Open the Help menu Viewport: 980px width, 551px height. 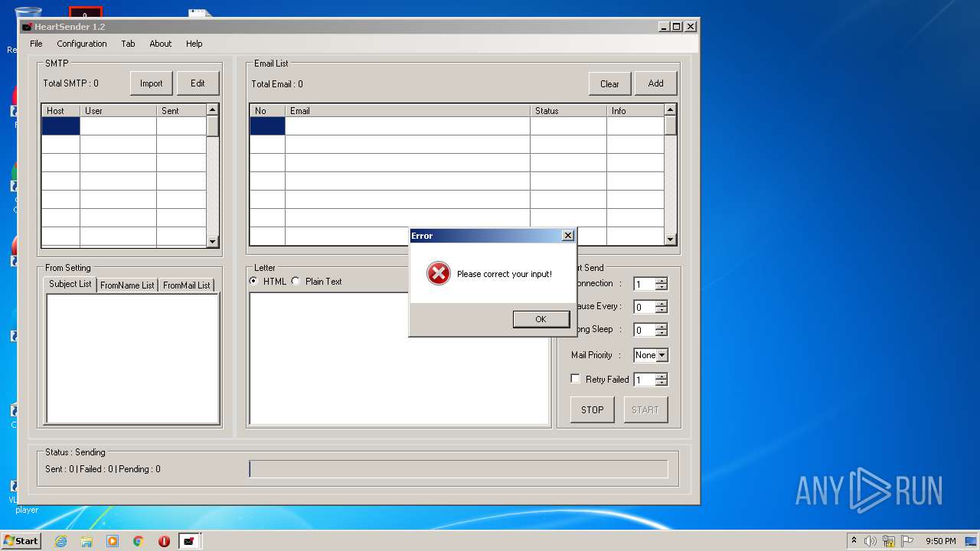(194, 44)
